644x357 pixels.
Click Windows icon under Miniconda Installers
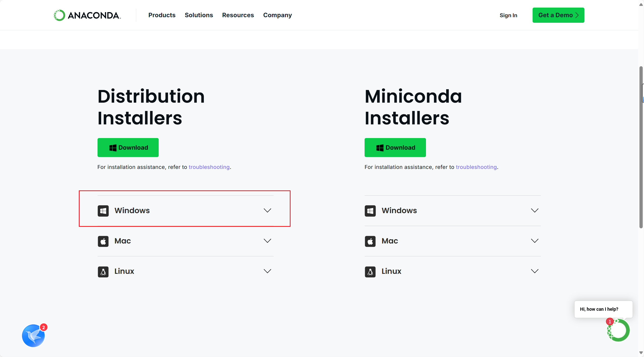click(x=370, y=211)
